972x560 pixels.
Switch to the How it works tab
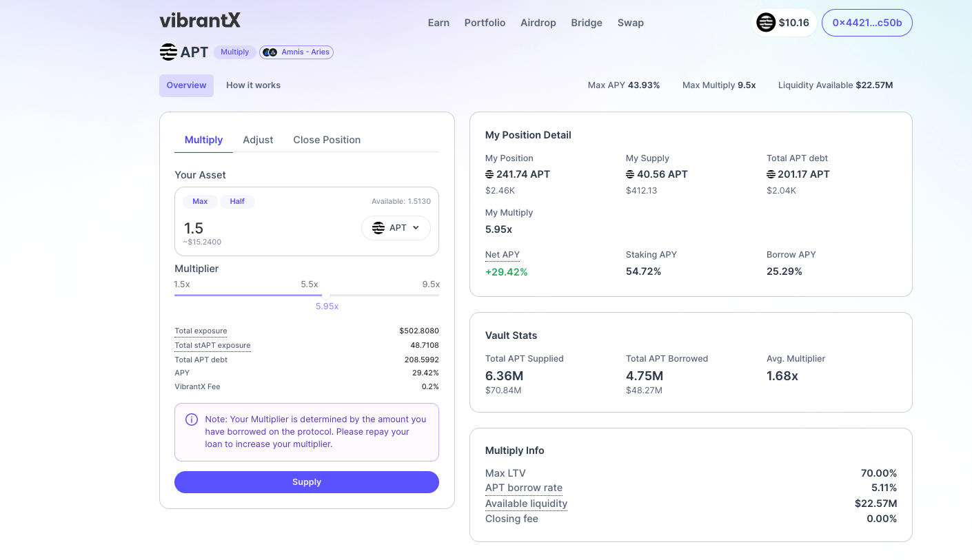tap(253, 85)
